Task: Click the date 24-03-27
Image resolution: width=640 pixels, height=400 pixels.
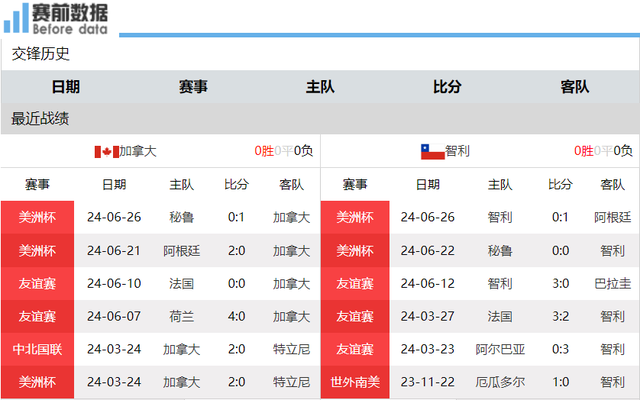Action: click(427, 316)
